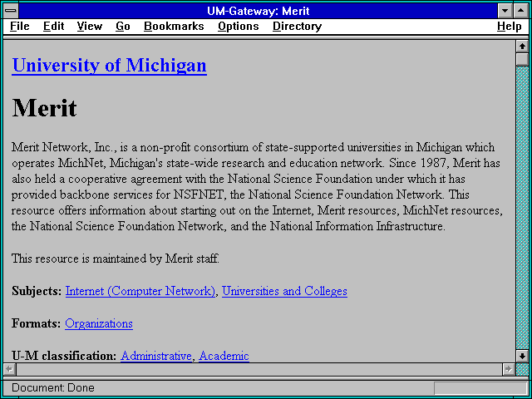
Task: Open the Academic classification link
Action: coord(224,356)
